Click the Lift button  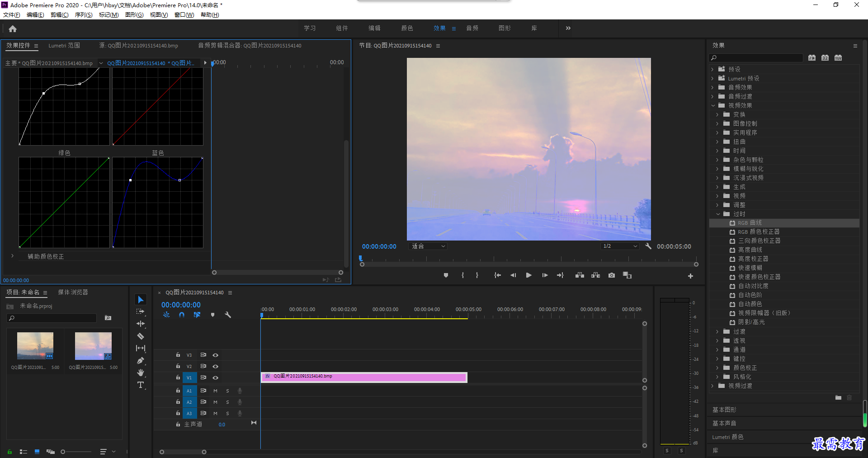(x=580, y=275)
